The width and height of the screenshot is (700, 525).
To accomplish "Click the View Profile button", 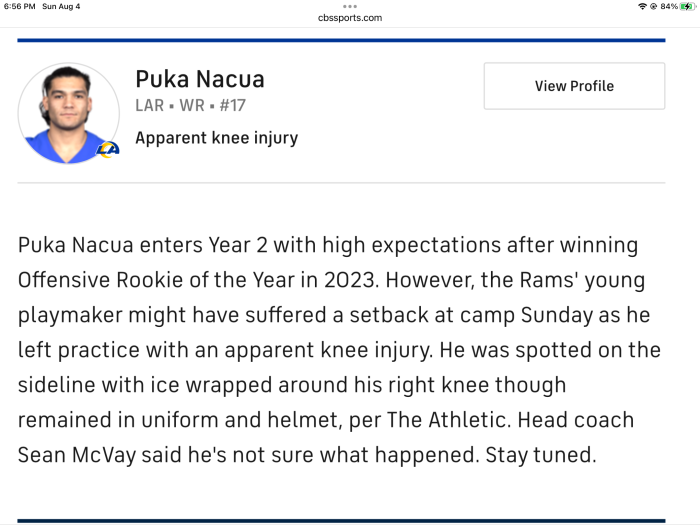I will (x=574, y=86).
